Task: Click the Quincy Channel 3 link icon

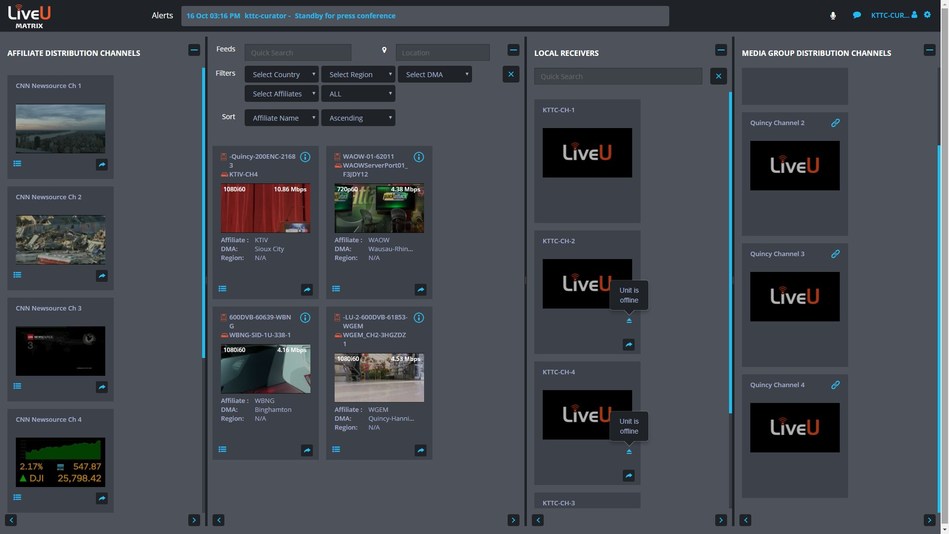Action: tap(835, 254)
